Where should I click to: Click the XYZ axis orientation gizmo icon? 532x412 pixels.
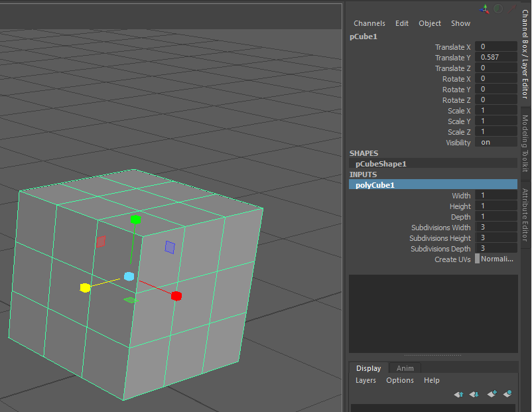(x=484, y=9)
